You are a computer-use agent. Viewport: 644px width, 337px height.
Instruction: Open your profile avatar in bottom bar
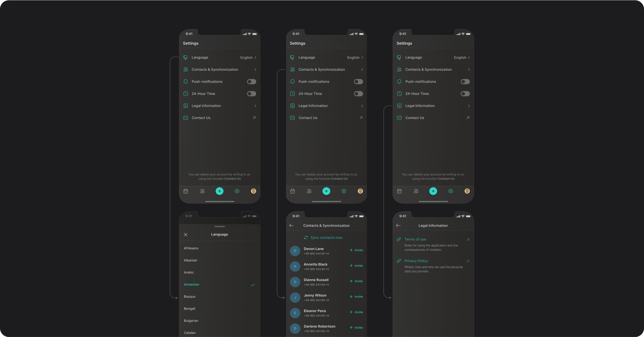point(253,191)
